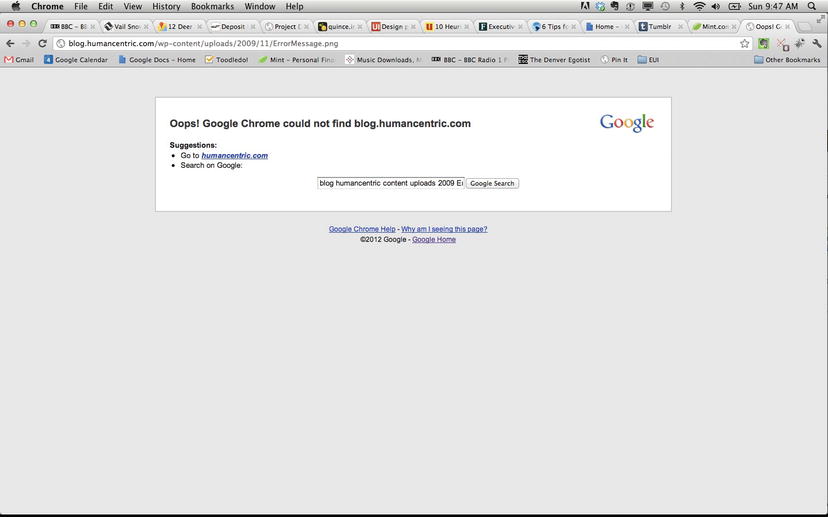Open the Denver Egotist bookmark
The image size is (828, 517).
tap(554, 60)
